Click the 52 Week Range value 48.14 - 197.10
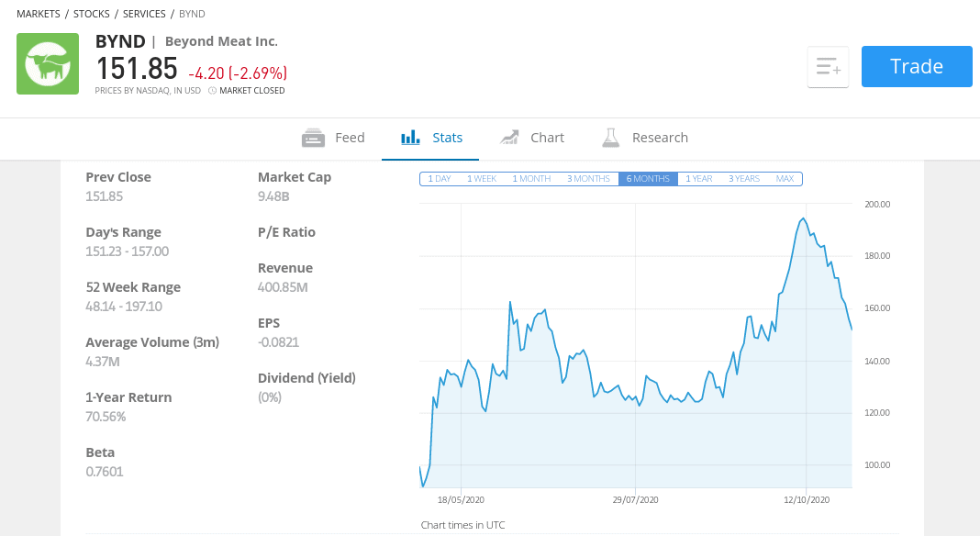This screenshot has width=980, height=536. [x=124, y=307]
